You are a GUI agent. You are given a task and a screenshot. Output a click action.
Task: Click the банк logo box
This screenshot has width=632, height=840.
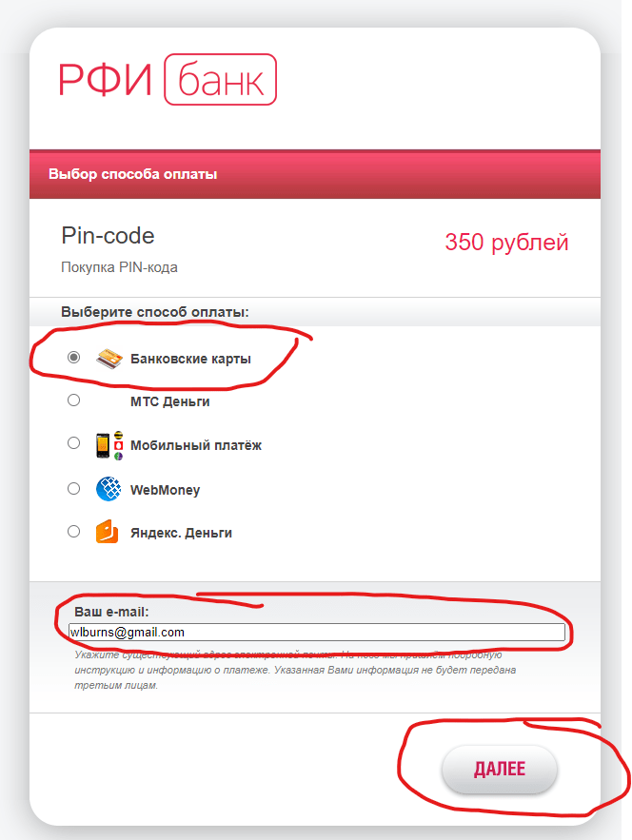(x=220, y=79)
